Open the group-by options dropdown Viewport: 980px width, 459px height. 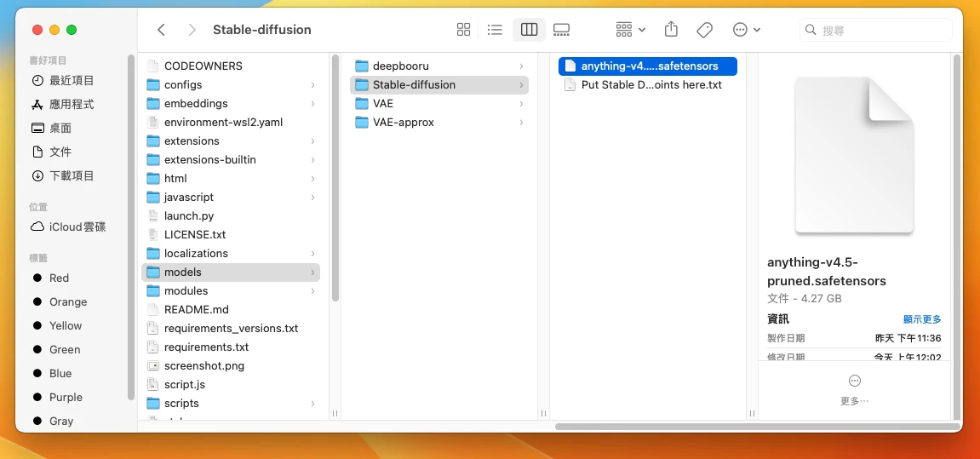(x=630, y=30)
